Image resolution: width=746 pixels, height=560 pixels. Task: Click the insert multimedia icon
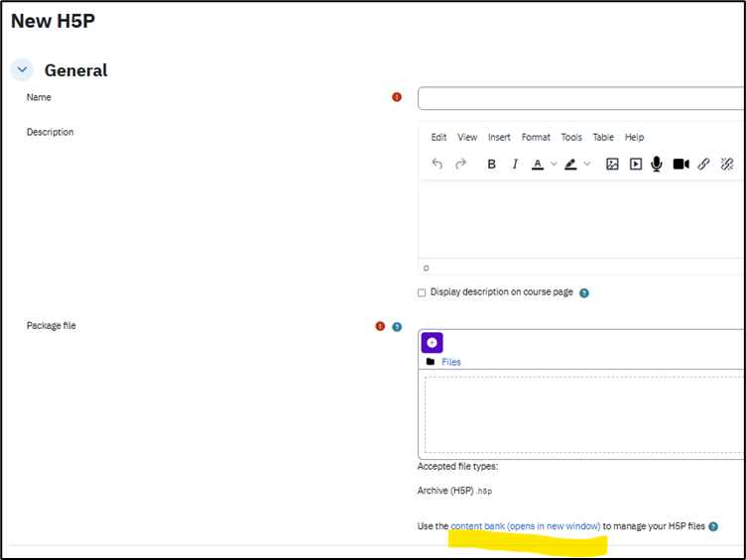click(x=636, y=165)
